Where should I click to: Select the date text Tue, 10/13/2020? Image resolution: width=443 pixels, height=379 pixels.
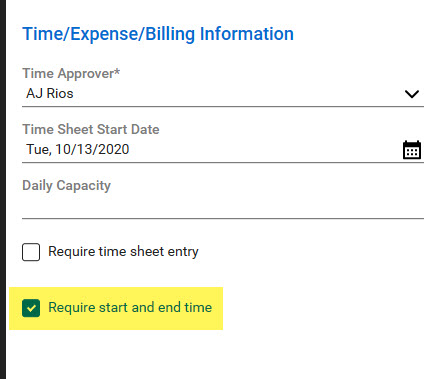tap(78, 149)
